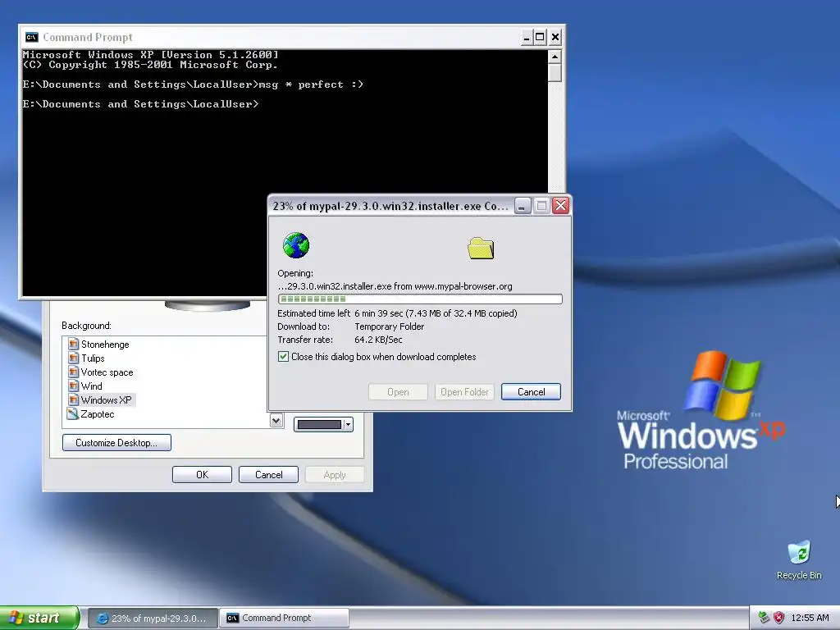This screenshot has width=840, height=630.
Task: Click the Command Prompt title bar icon
Action: click(32, 37)
